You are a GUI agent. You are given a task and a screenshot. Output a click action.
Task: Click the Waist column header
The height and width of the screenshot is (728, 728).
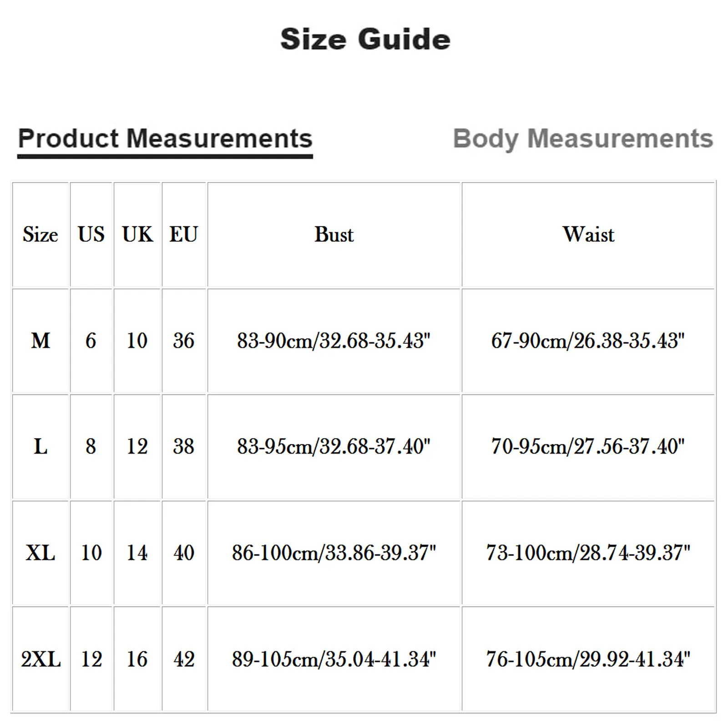click(x=588, y=234)
